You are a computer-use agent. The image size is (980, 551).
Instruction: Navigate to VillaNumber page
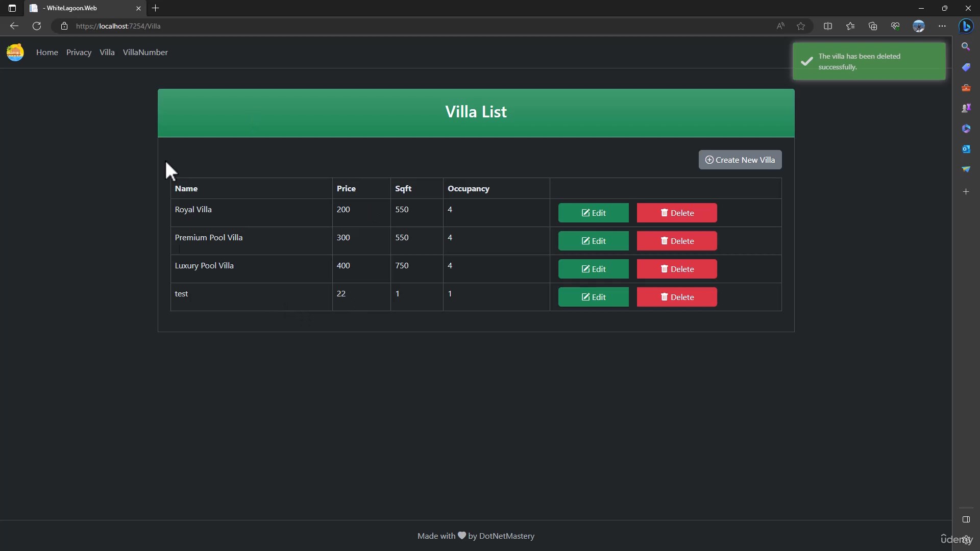click(145, 53)
